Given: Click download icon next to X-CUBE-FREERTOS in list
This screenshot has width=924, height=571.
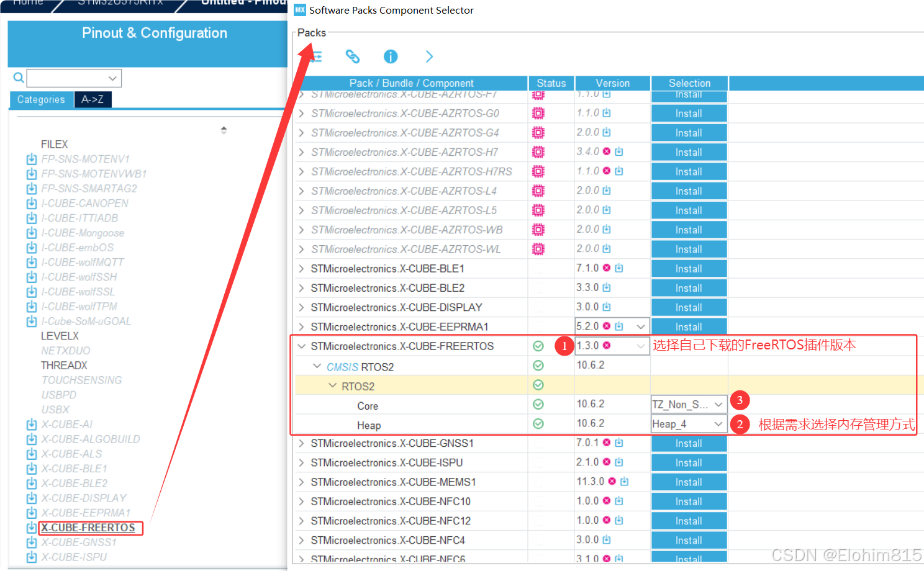Looking at the screenshot, I should [32, 528].
